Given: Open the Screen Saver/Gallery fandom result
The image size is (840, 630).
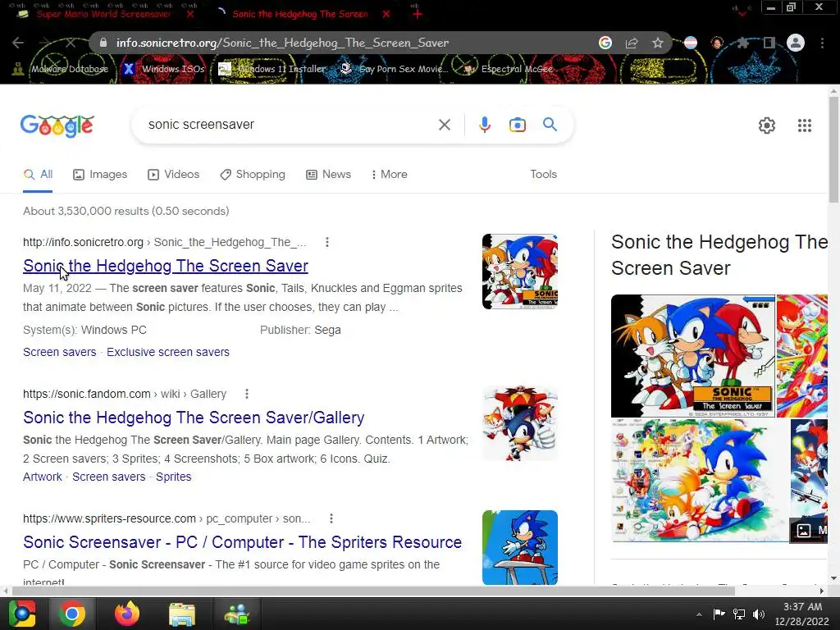Looking at the screenshot, I should point(194,418).
